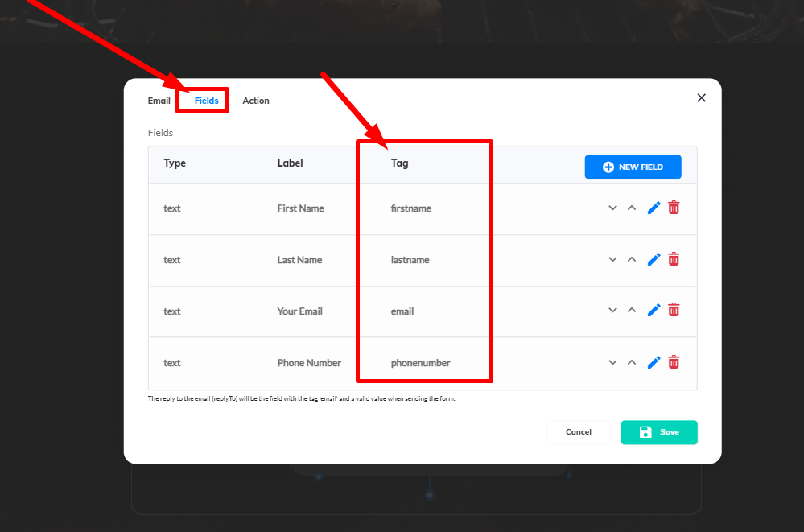Move Last Name field down

click(612, 259)
